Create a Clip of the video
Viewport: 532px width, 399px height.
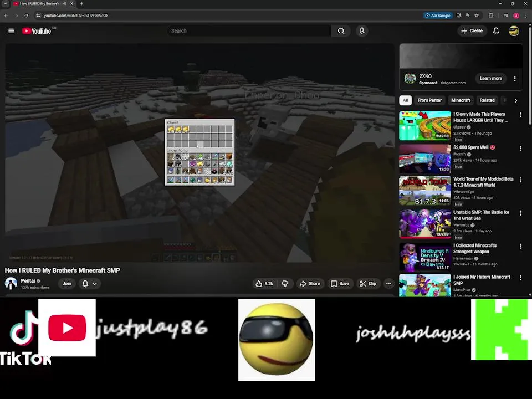tap(368, 283)
